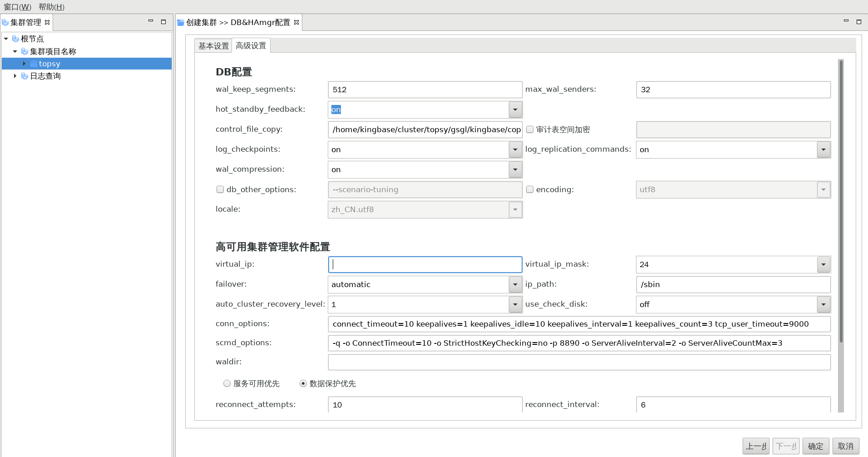Click the 根节点 tree node icon

pos(15,39)
